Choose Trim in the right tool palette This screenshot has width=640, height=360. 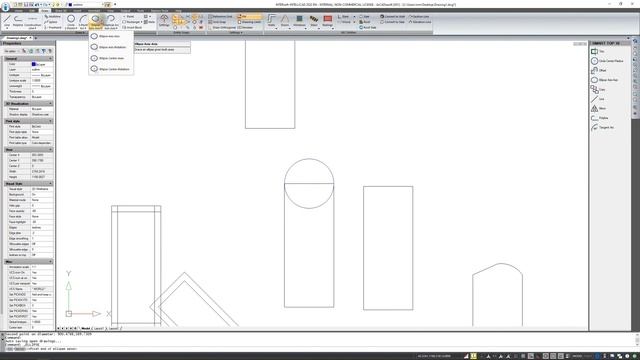598,51
